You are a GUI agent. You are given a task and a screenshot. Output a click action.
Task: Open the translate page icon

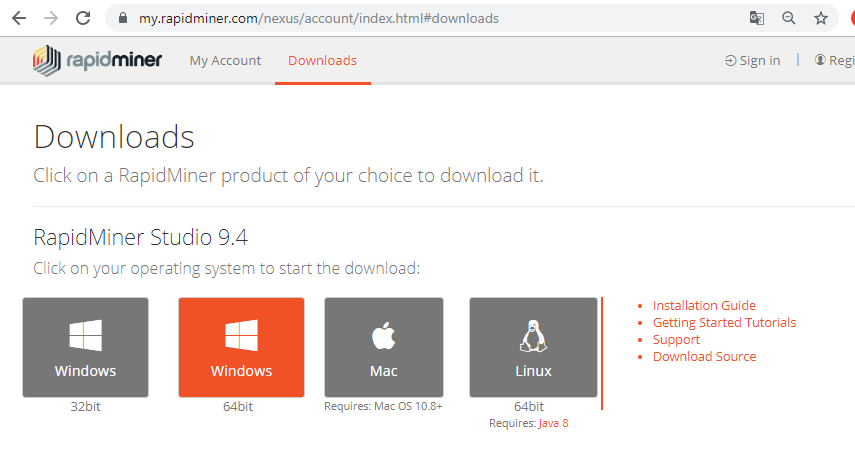[757, 18]
